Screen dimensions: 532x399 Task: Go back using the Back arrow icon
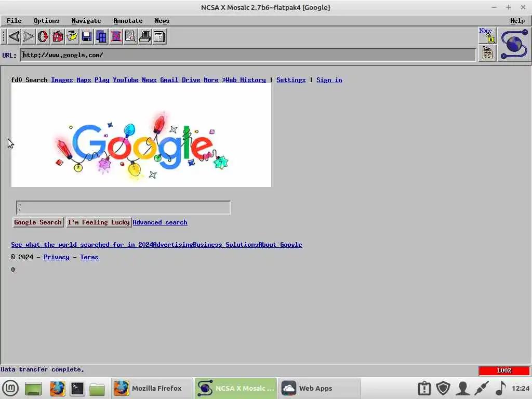point(14,36)
